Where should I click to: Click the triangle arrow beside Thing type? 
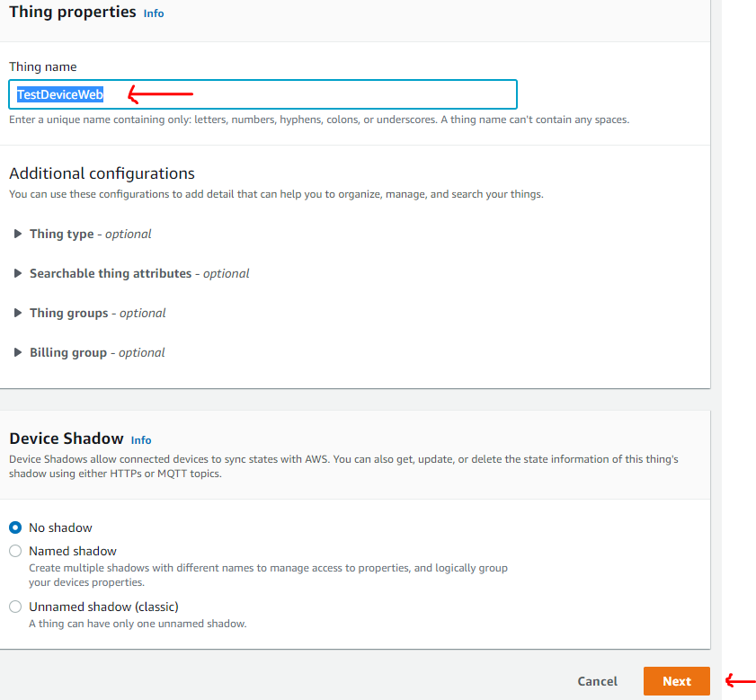pyautogui.click(x=18, y=235)
